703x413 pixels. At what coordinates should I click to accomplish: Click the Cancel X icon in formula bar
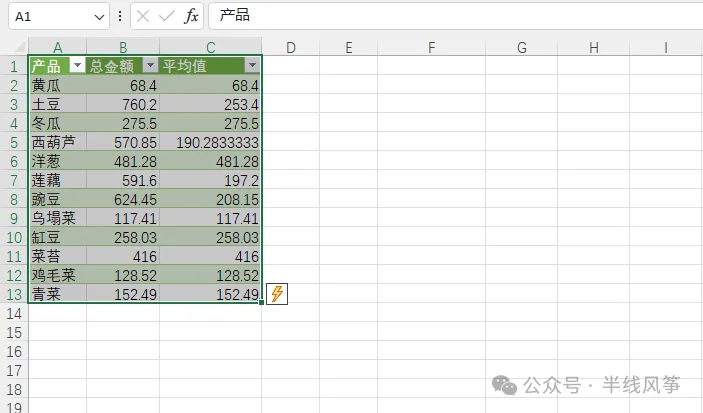(x=143, y=16)
